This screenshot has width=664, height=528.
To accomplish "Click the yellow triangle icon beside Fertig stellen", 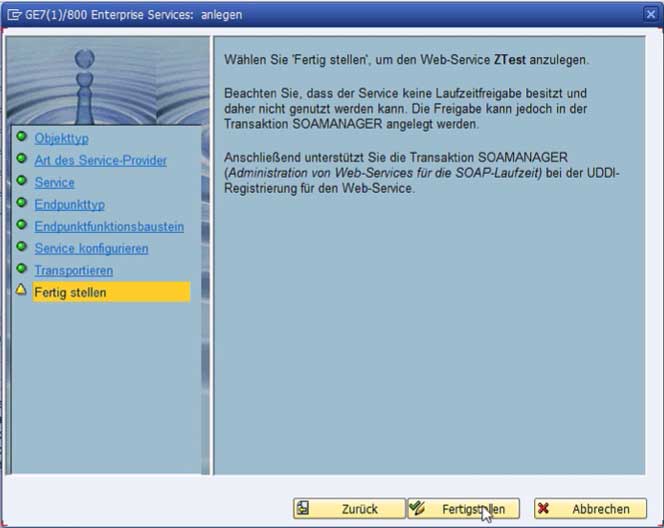I will click(x=21, y=291).
